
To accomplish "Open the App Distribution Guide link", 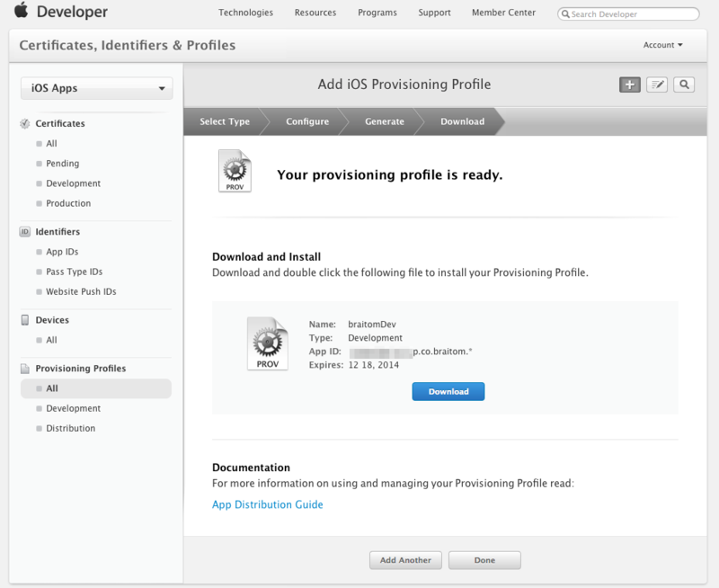I will (267, 504).
